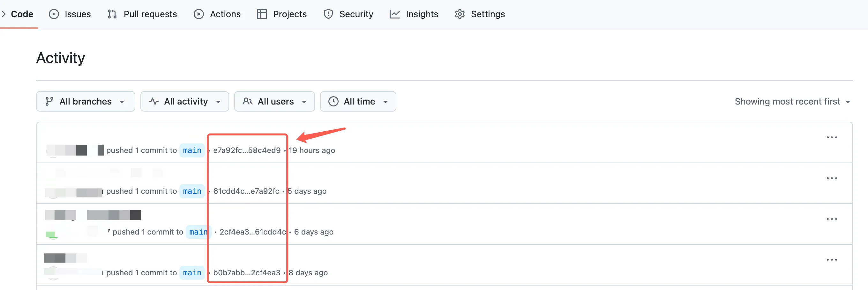Click the main branch label in the 6 days ago row
The width and height of the screenshot is (868, 290).
pyautogui.click(x=198, y=232)
